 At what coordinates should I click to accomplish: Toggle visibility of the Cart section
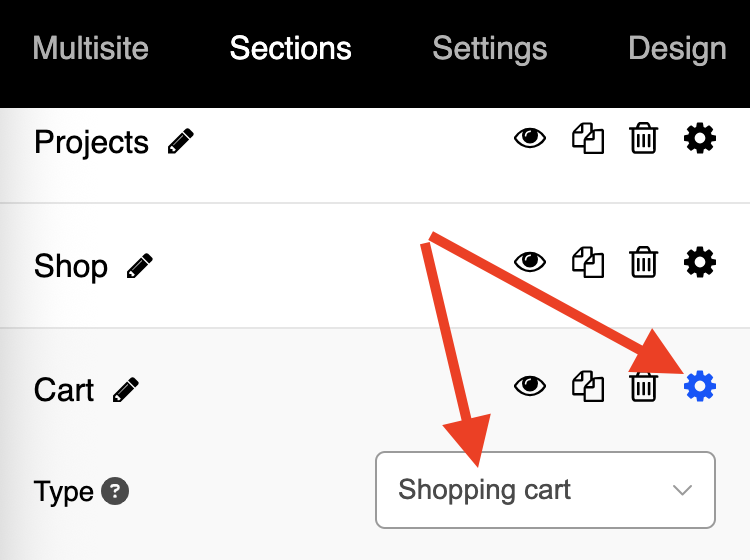(530, 386)
